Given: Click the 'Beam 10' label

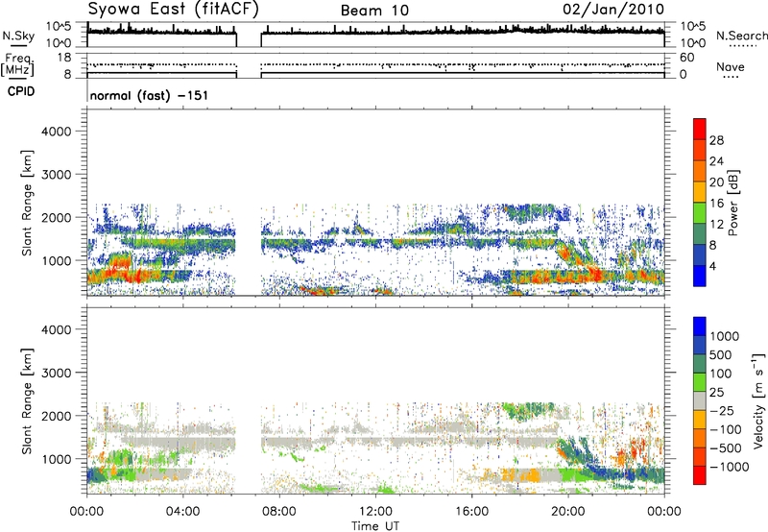Looking at the screenshot, I should (x=374, y=11).
